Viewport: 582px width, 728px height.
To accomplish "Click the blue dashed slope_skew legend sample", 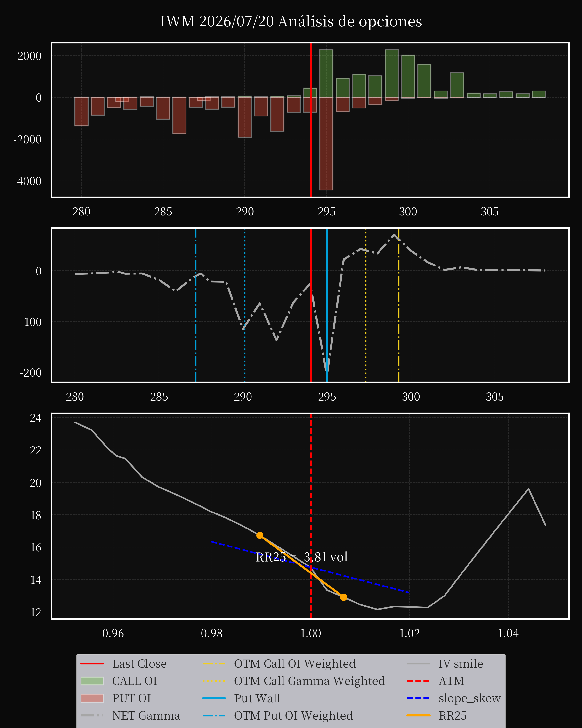I will pos(418,698).
